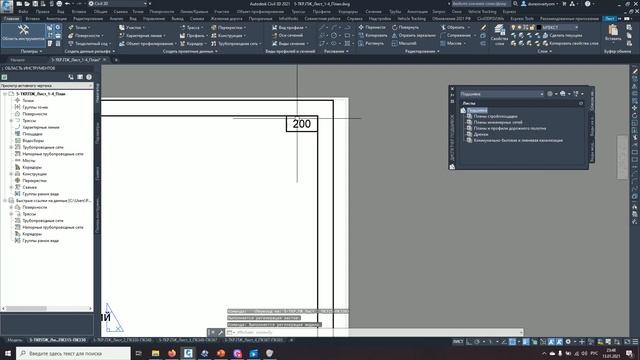
Task: Toggle the layer freeze sun icon
Action: 520,27
